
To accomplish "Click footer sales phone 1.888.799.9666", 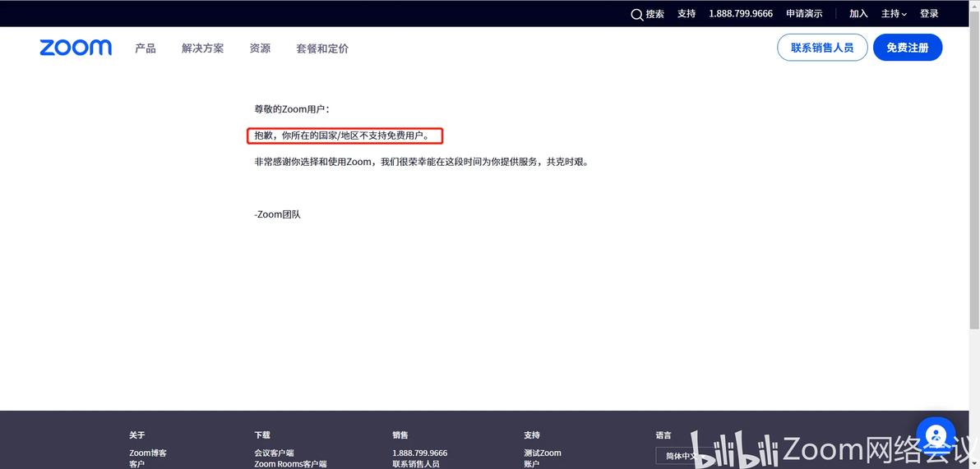I will (420, 453).
